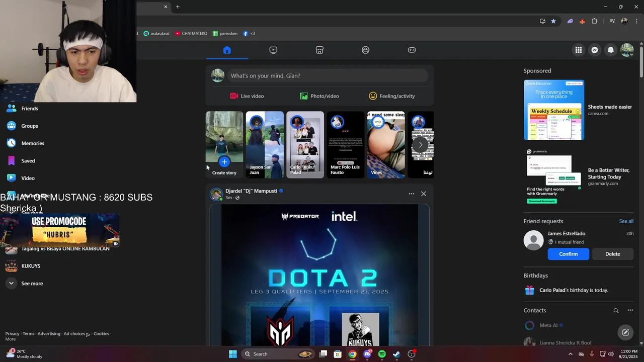Open Steam from the taskbar
This screenshot has height=362, width=644.
coord(396,354)
